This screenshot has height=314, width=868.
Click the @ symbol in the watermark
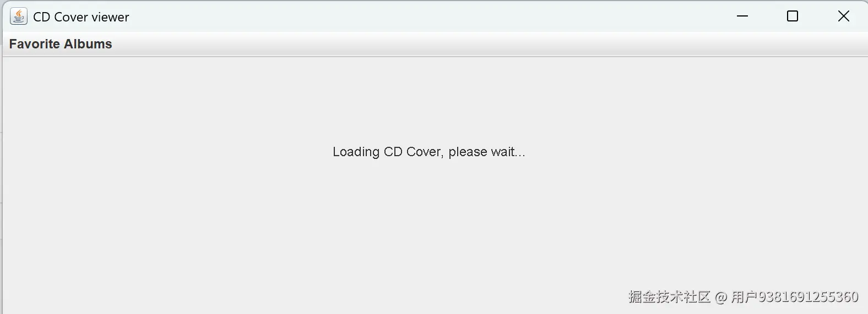click(x=721, y=298)
